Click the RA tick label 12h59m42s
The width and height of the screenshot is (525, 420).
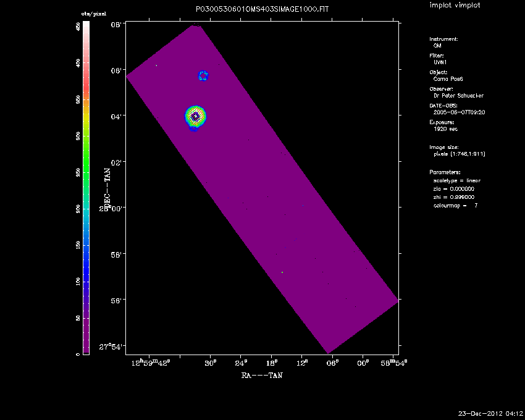coord(151,363)
